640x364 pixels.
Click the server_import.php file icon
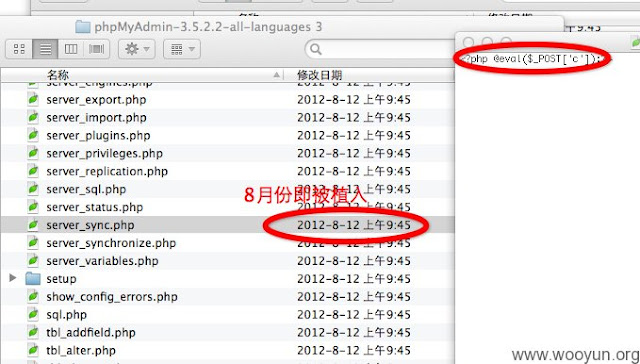pos(33,118)
